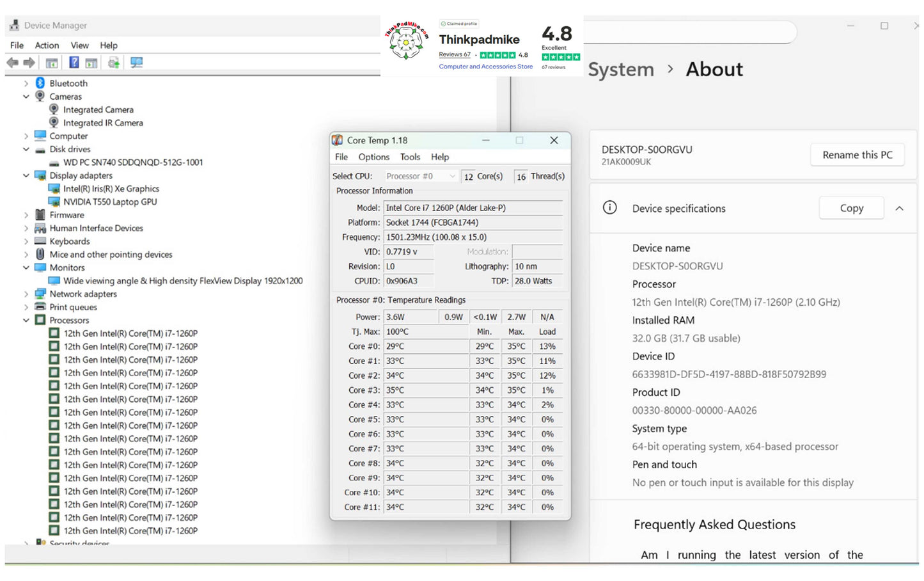Open the Tools menu in Core Temp
The image size is (924, 581).
point(410,157)
